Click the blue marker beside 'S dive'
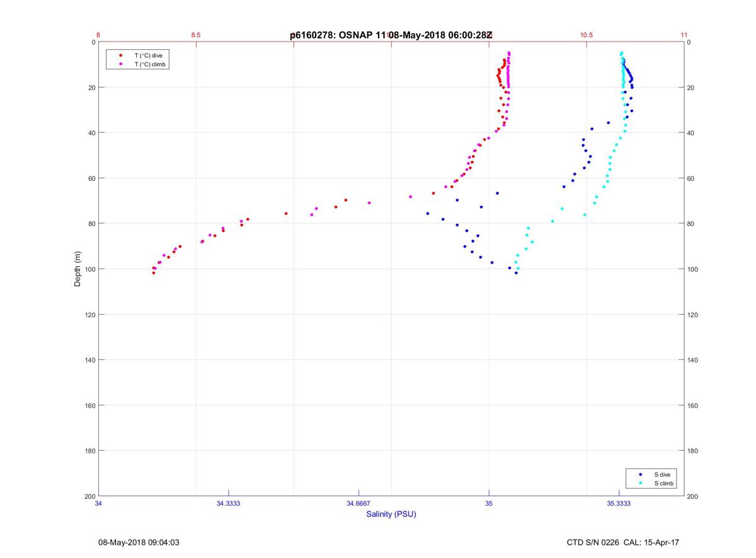 tap(641, 474)
